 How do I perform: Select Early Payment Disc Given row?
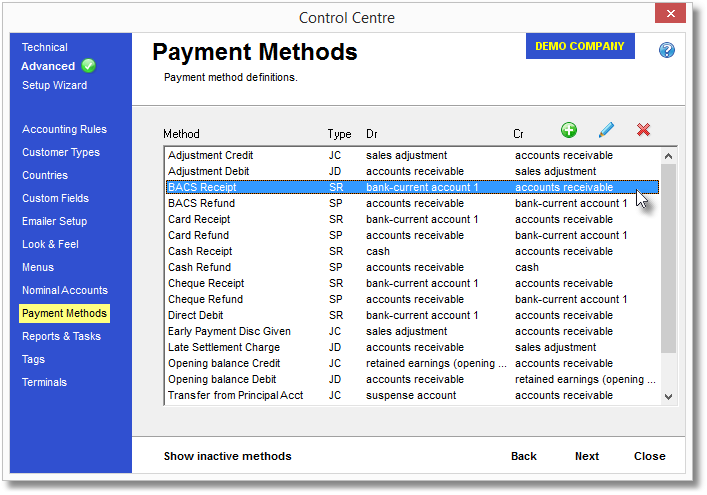413,331
